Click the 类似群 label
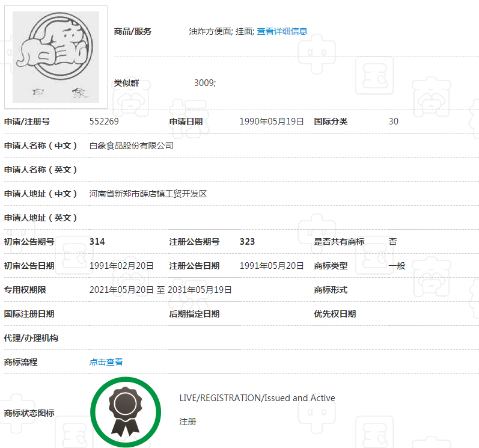 126,83
